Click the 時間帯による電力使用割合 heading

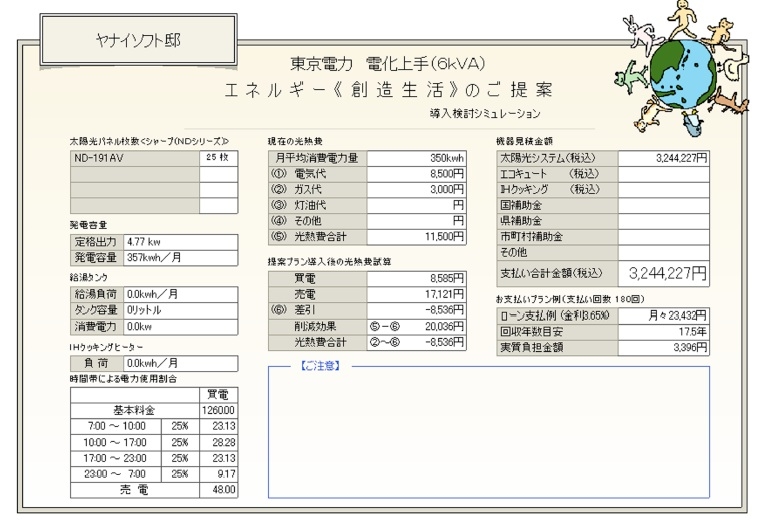pos(123,379)
